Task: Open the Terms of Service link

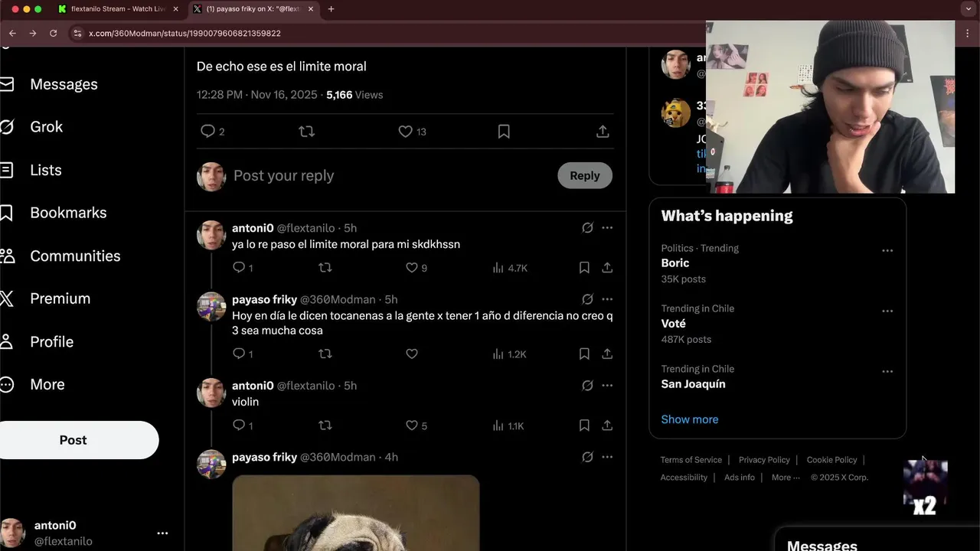Action: pos(691,460)
